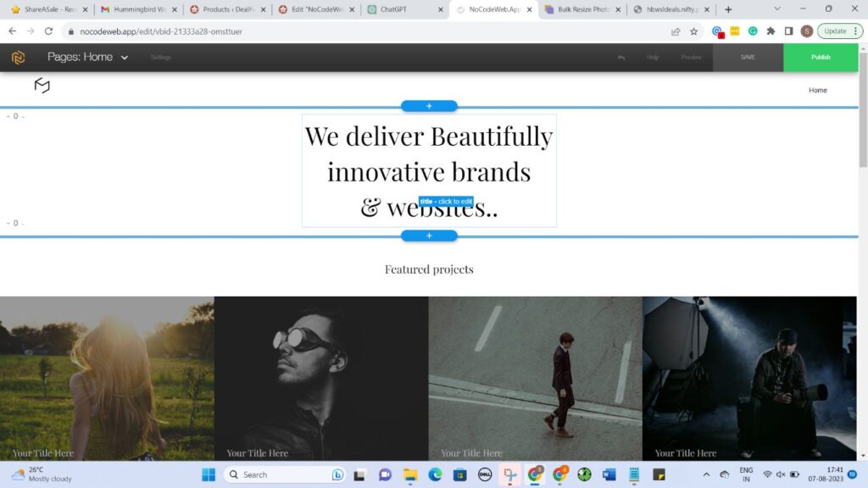Open Preview mode
The width and height of the screenshot is (868, 488).
pos(691,57)
